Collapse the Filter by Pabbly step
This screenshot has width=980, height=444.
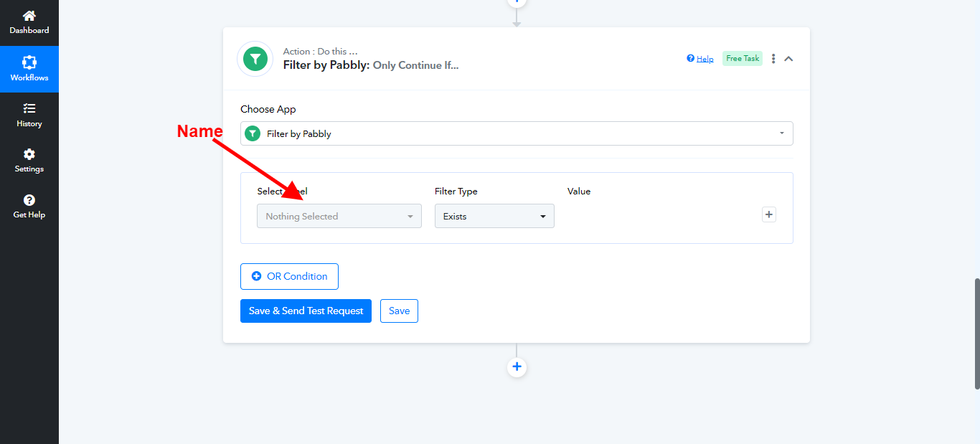pos(788,59)
